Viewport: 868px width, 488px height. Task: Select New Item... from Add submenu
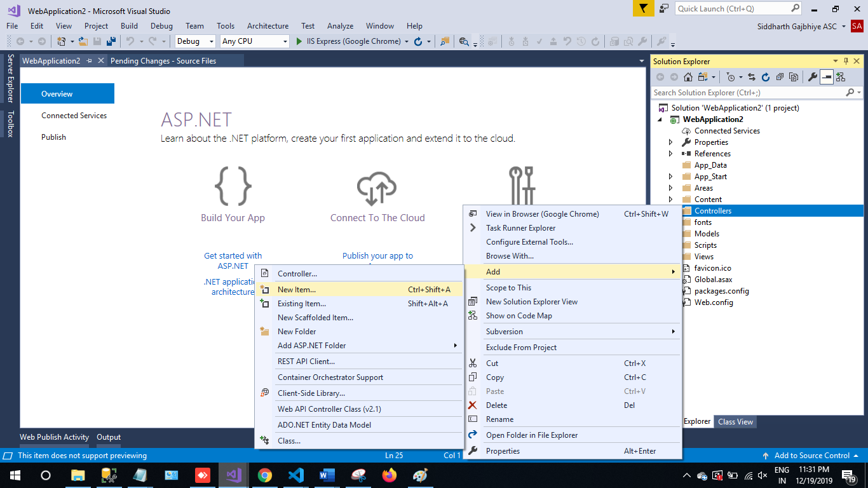[297, 290]
